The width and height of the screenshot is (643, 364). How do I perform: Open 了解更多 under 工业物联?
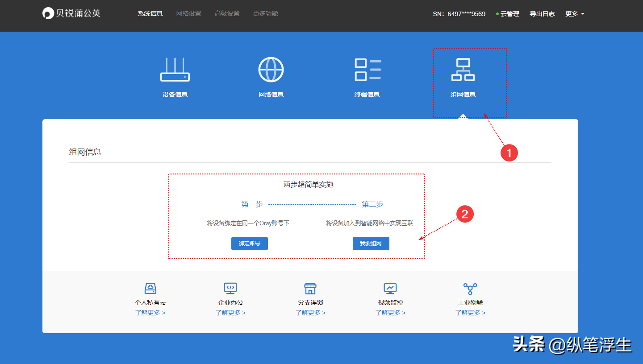tap(470, 313)
